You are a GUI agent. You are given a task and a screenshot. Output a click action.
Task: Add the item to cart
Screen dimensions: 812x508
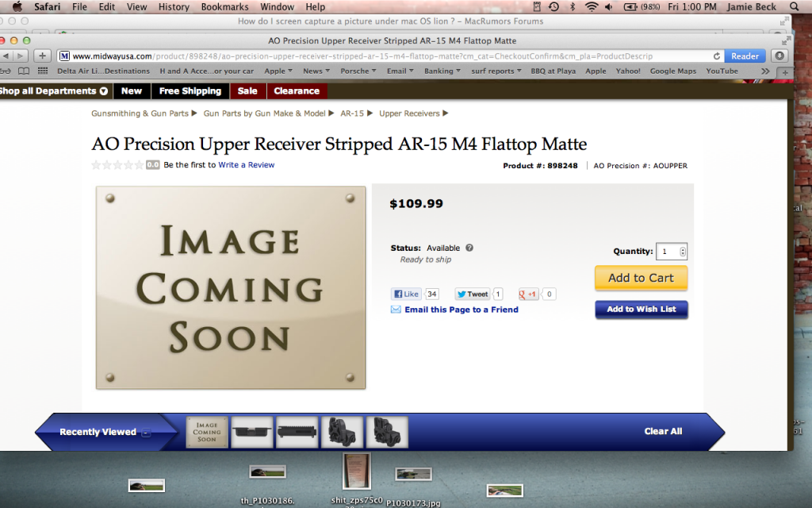point(641,278)
